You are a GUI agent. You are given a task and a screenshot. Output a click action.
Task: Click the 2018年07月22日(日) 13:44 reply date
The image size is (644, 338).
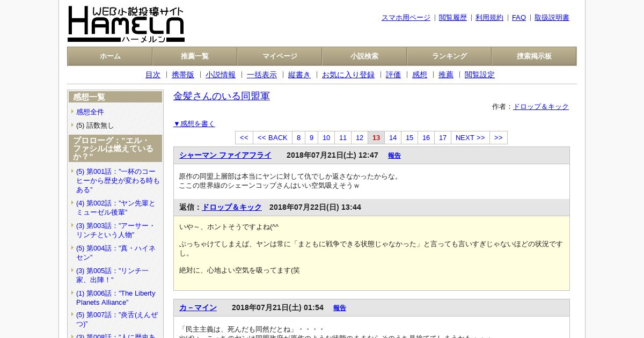315,207
